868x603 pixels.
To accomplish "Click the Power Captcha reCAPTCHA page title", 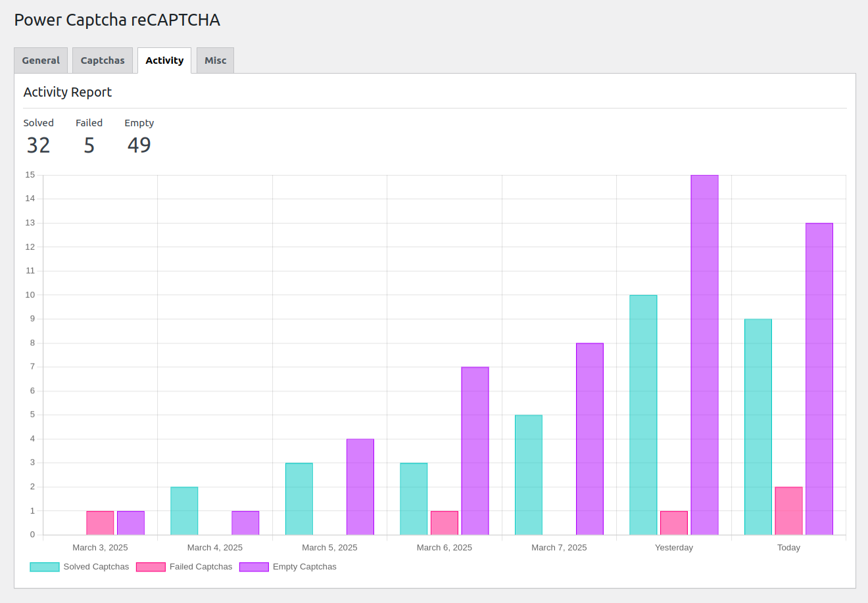I will (x=117, y=20).
